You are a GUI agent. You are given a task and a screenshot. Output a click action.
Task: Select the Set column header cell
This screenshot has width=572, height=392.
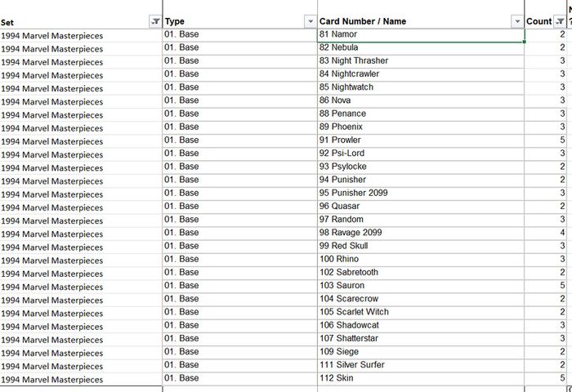point(81,15)
